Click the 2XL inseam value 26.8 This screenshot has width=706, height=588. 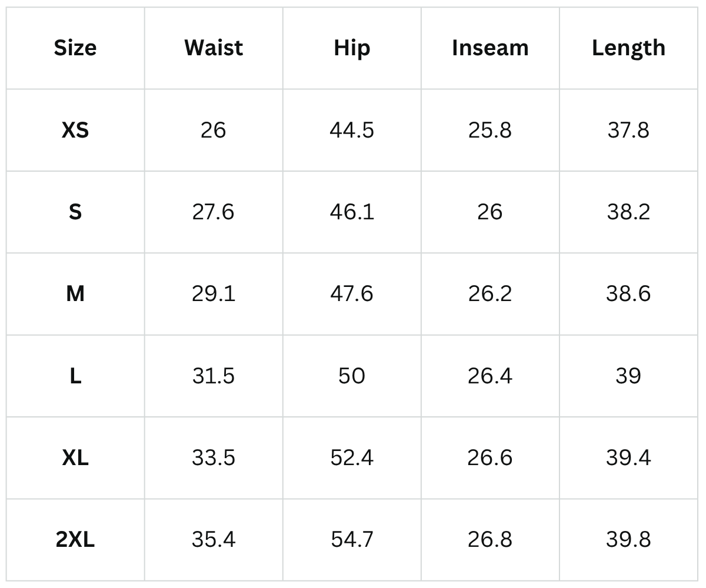point(490,539)
